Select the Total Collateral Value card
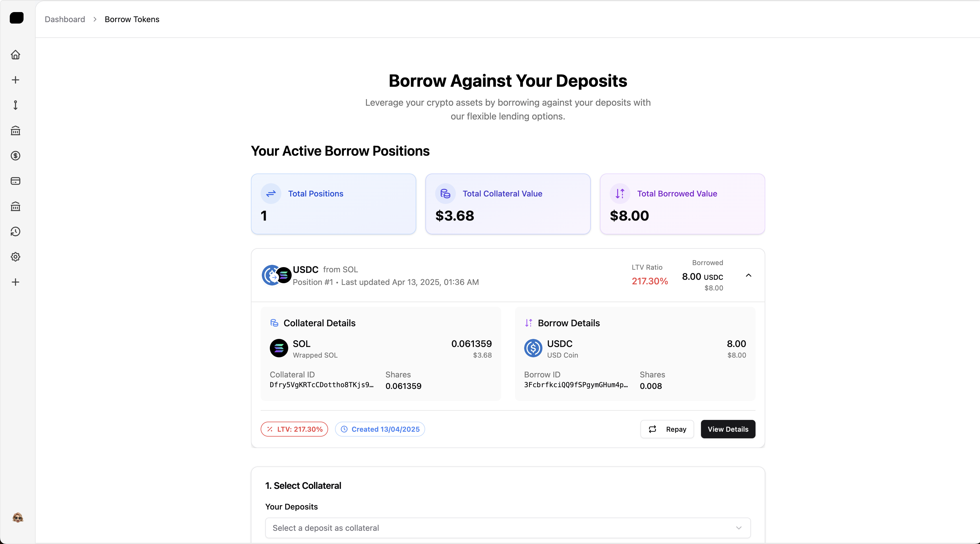Image resolution: width=980 pixels, height=544 pixels. point(508,204)
